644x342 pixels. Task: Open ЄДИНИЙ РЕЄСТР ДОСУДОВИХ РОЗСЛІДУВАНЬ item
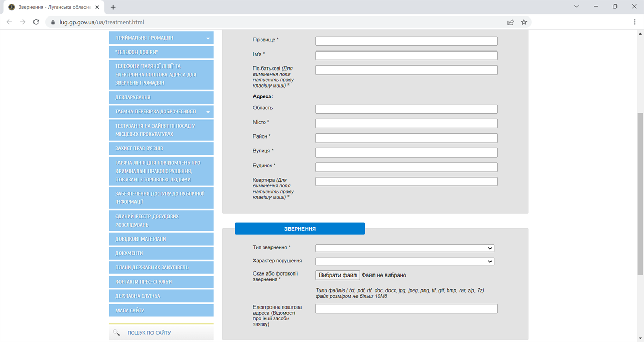pyautogui.click(x=161, y=220)
